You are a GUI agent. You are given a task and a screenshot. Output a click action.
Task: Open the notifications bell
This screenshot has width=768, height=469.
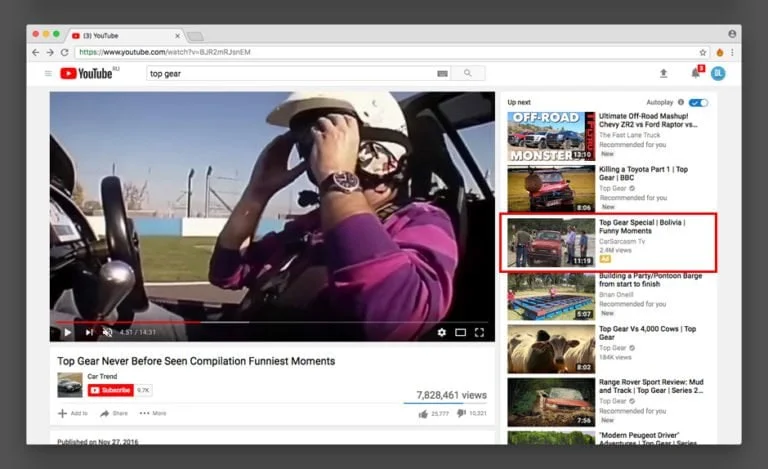pyautogui.click(x=695, y=73)
